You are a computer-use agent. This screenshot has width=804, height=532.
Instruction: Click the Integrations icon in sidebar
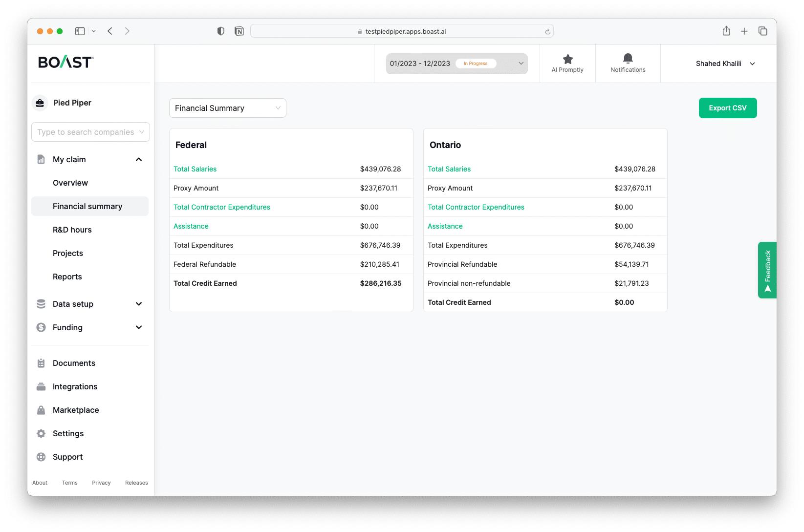click(x=41, y=386)
